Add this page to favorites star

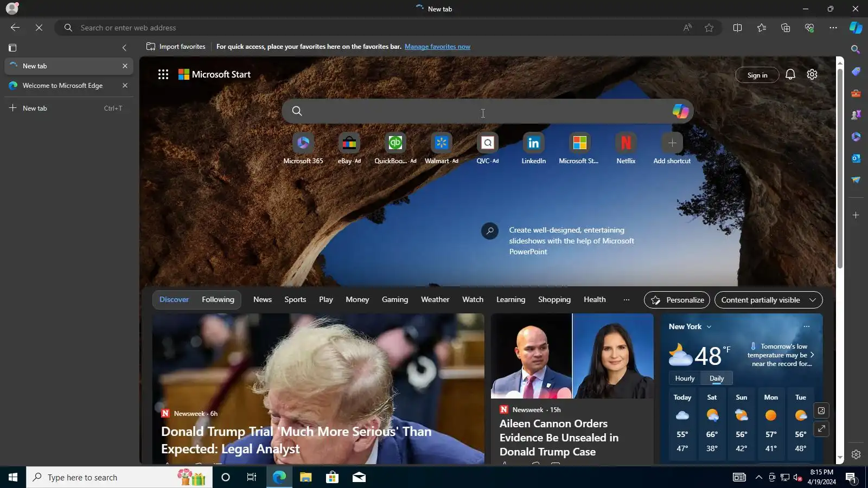click(x=709, y=28)
